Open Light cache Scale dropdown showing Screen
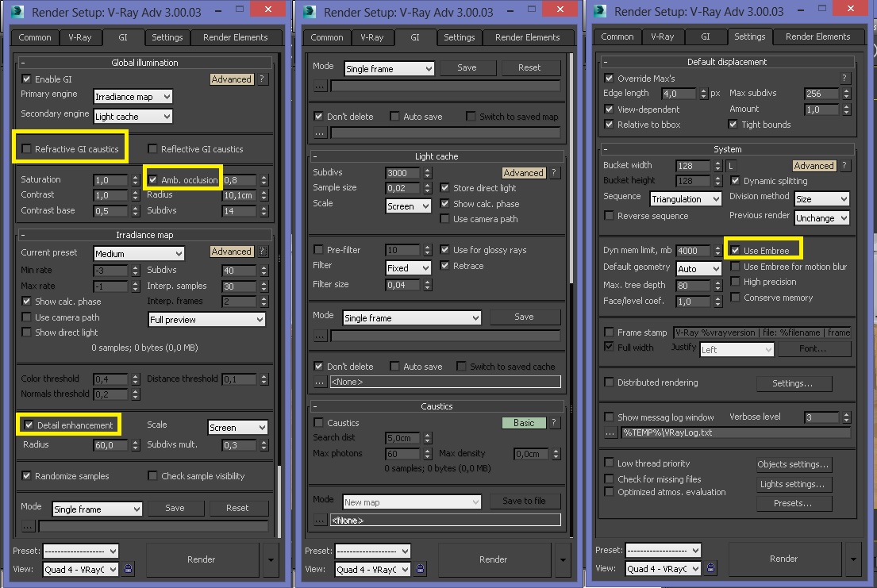Viewport: 877px width, 588px height. [x=408, y=206]
